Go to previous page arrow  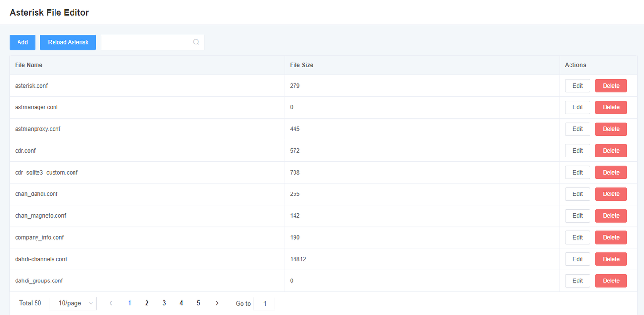click(111, 303)
